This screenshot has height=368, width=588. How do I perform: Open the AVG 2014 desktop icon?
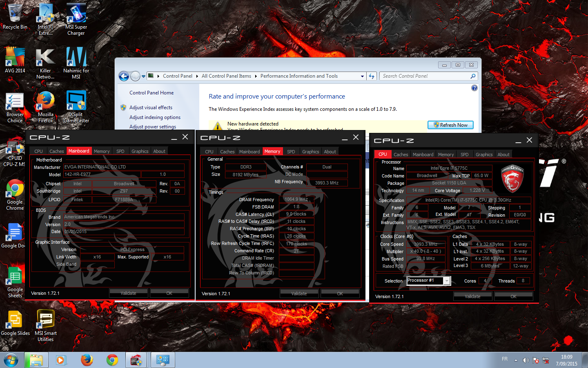click(15, 58)
